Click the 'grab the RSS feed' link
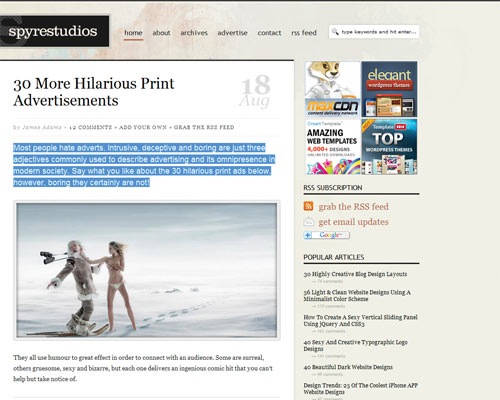This screenshot has width=500, height=400. 353,207
